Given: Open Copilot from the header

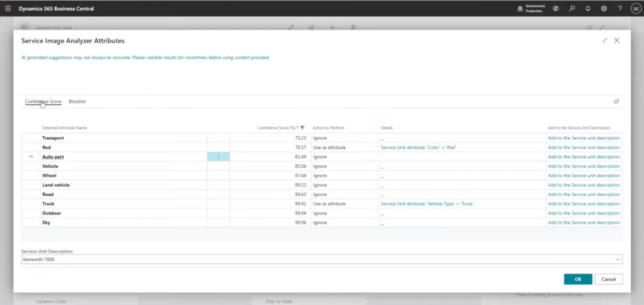Looking at the screenshot, I should [x=555, y=8].
